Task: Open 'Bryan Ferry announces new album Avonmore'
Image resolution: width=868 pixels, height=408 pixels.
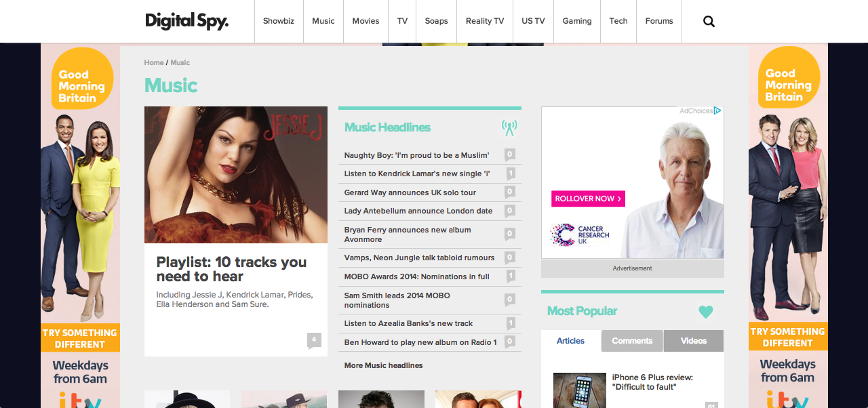Action: tap(408, 234)
